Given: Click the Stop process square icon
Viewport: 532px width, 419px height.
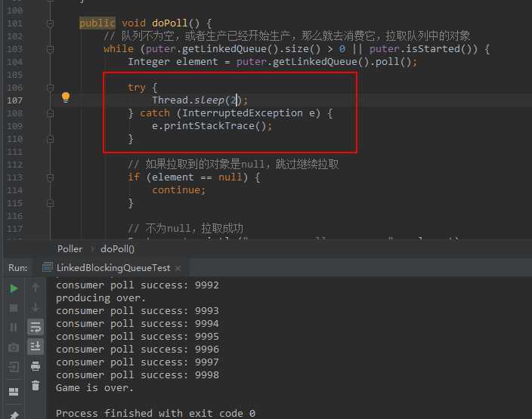Looking at the screenshot, I should (x=14, y=308).
